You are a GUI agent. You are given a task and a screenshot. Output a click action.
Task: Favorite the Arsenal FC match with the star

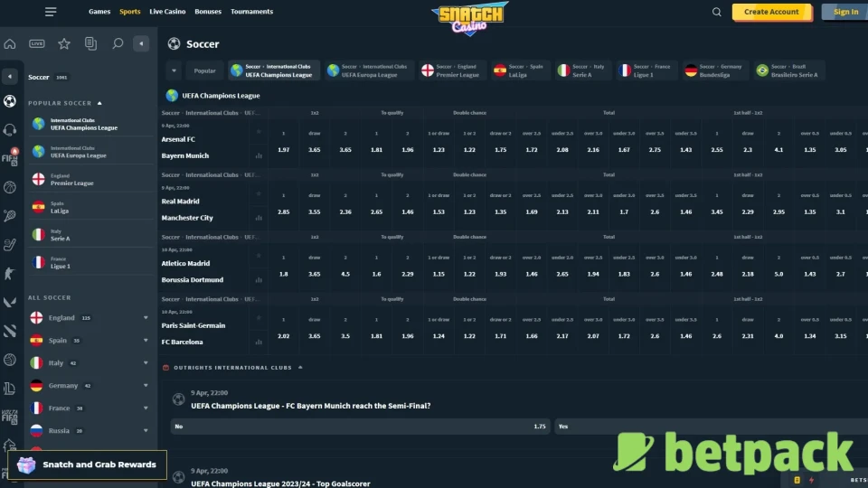pyautogui.click(x=259, y=132)
